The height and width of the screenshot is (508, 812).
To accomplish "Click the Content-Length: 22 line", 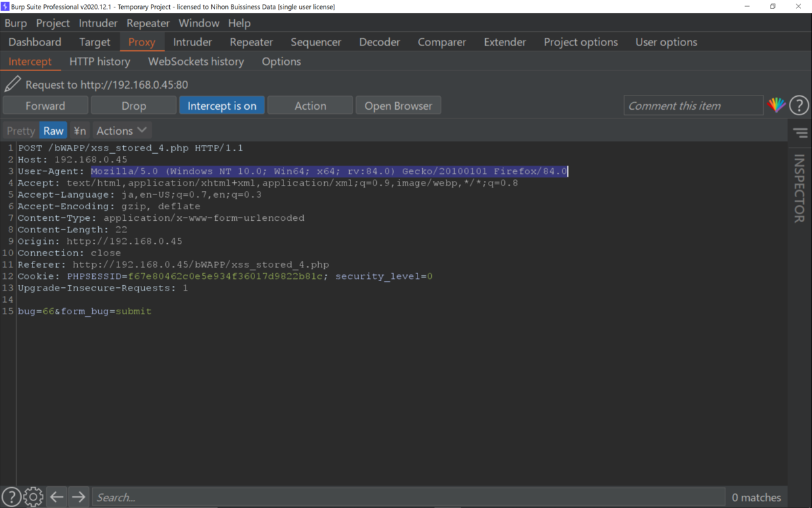I will point(72,230).
